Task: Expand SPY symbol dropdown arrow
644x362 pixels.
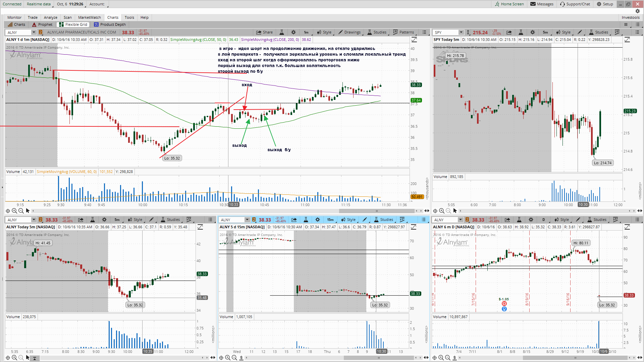Action: (x=461, y=32)
